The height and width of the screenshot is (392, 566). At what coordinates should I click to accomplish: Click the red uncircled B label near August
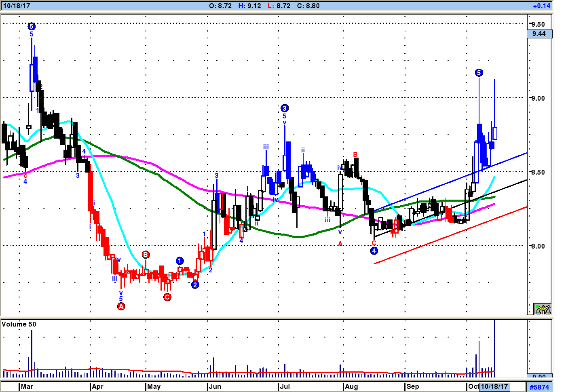coord(355,155)
